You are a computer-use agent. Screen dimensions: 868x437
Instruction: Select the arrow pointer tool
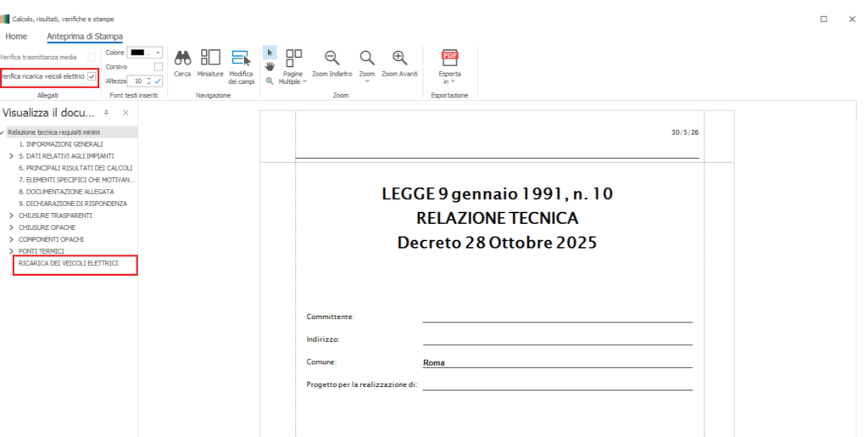270,53
